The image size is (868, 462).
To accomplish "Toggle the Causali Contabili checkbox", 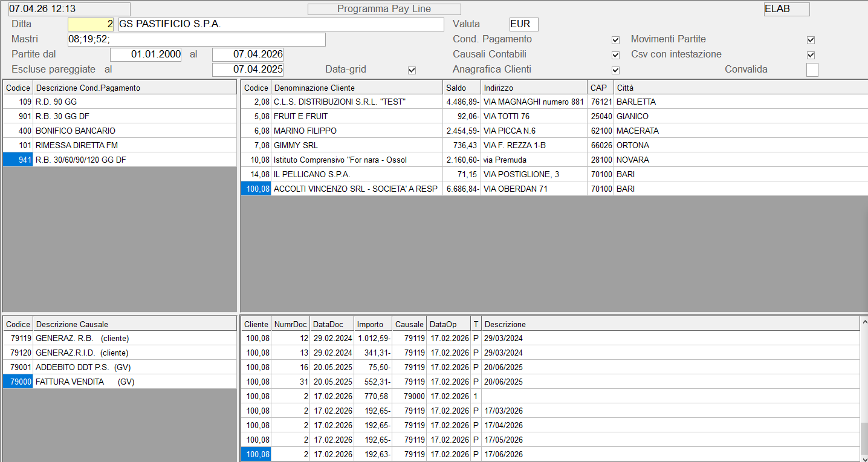I will tap(615, 55).
